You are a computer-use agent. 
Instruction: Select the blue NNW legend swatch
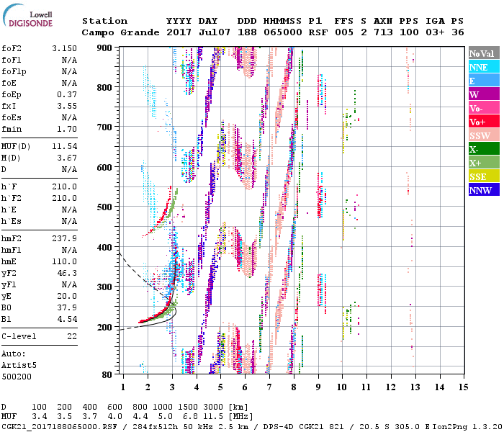click(483, 190)
